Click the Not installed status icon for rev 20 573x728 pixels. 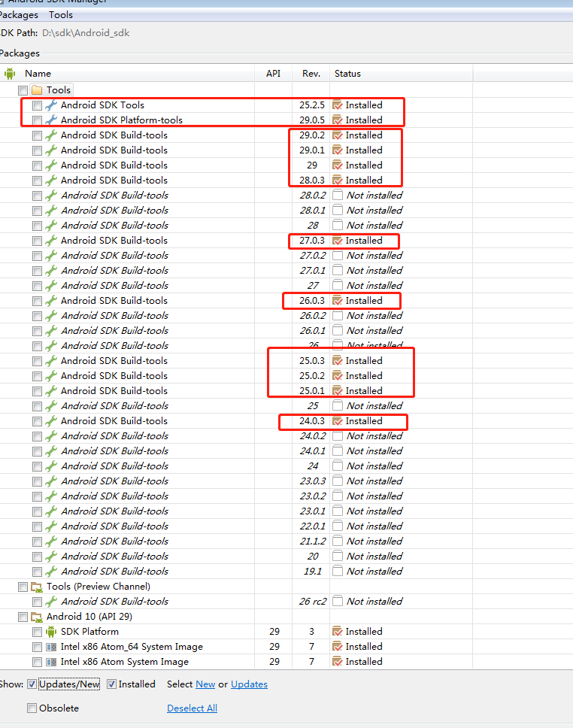338,557
